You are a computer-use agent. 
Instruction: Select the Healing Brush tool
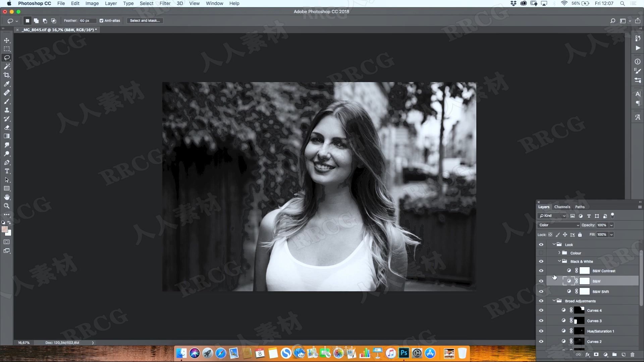click(x=7, y=93)
